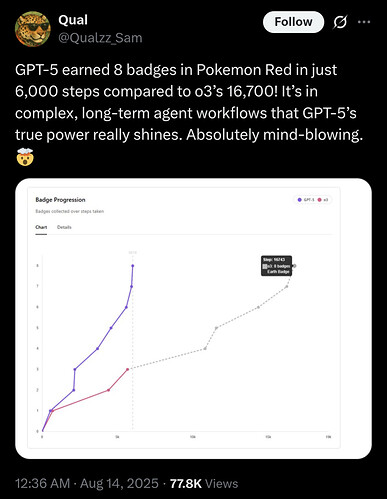The width and height of the screenshot is (387, 499).
Task: Switch to the Chart tab
Action: tap(41, 227)
